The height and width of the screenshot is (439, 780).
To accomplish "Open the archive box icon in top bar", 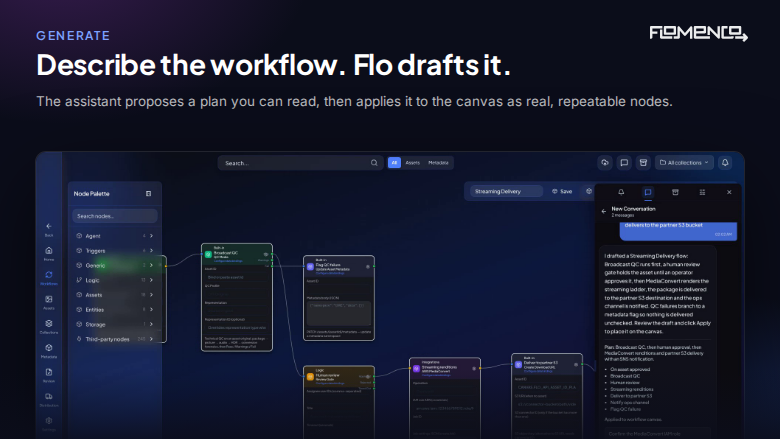I will pos(643,163).
